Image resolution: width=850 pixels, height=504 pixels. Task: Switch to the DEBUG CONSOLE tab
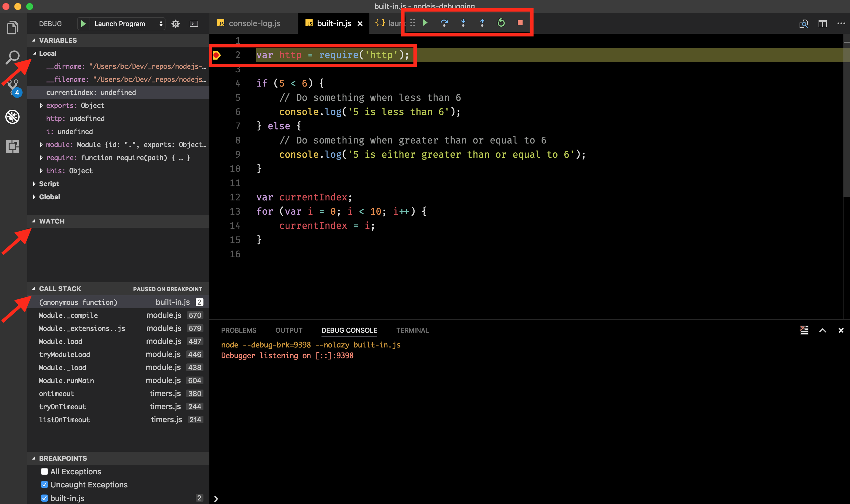349,330
